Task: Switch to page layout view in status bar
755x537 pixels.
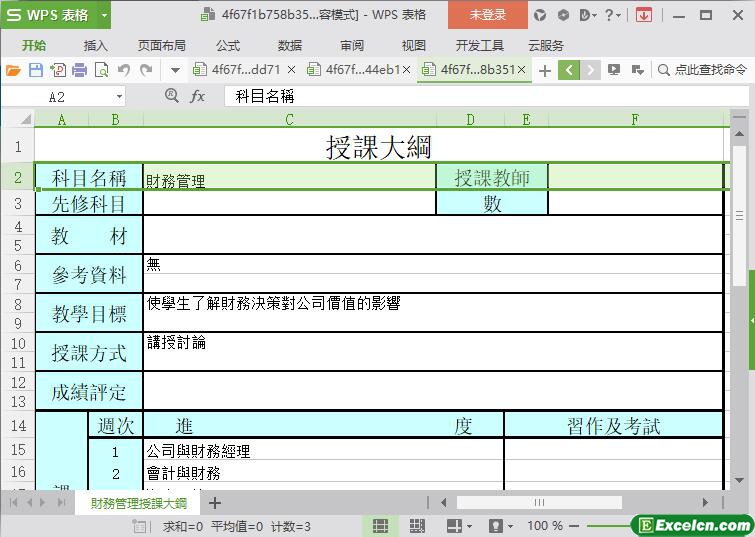Action: (417, 526)
